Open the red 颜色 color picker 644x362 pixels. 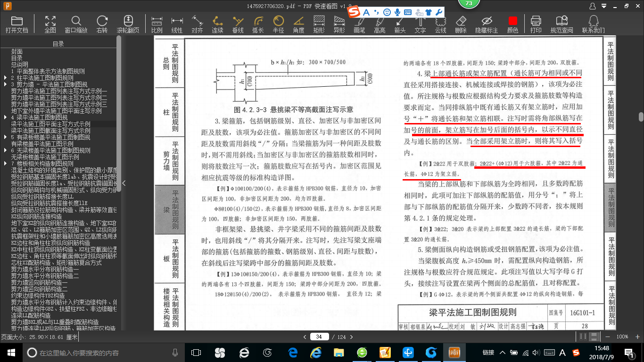(x=512, y=24)
